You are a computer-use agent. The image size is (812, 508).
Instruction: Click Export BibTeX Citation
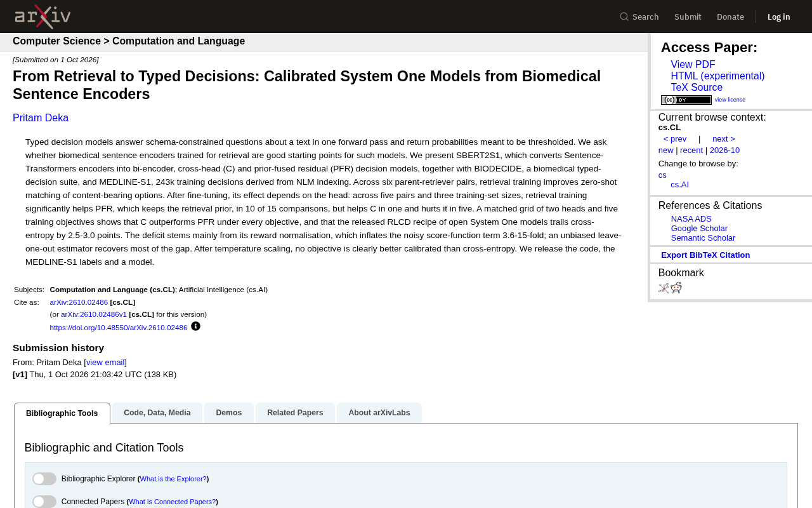tap(705, 255)
